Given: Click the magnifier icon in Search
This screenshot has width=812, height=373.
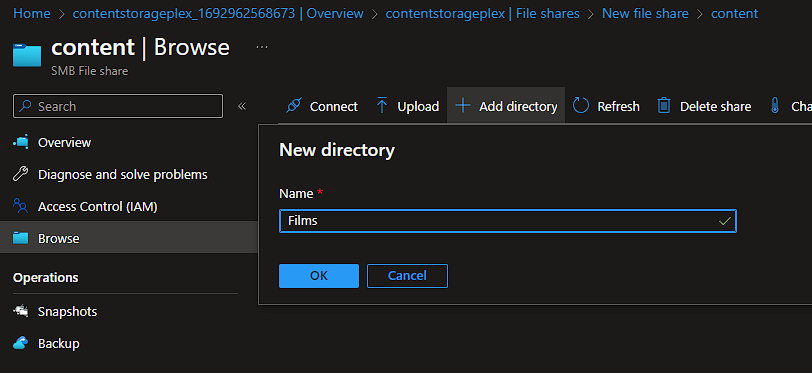Looking at the screenshot, I should 25,106.
